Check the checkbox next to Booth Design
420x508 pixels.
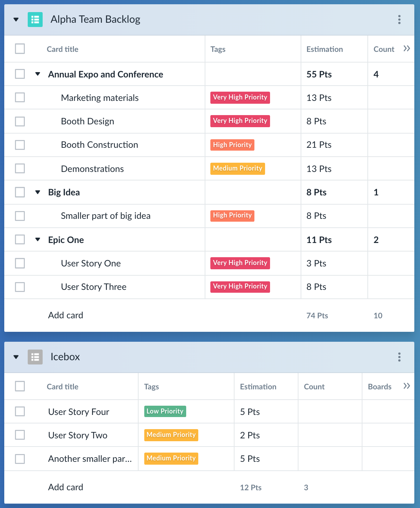[20, 121]
